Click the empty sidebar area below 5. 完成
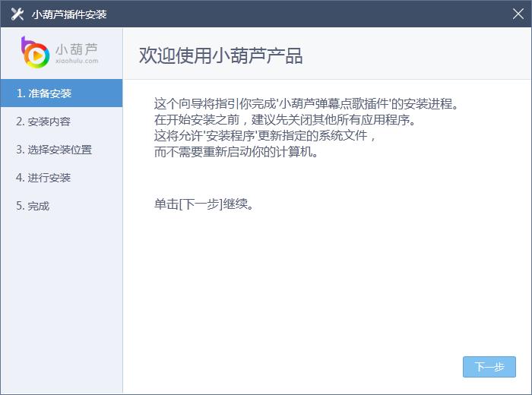 click(62, 305)
